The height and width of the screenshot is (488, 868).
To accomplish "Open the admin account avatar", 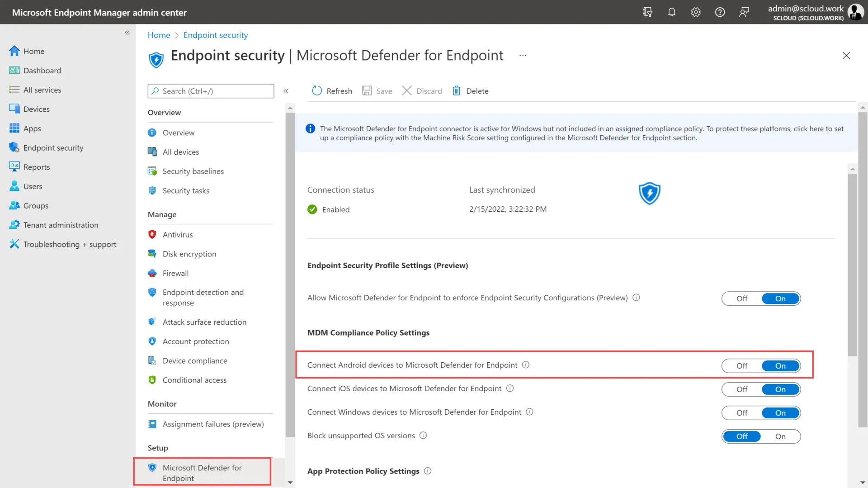I will pyautogui.click(x=855, y=12).
